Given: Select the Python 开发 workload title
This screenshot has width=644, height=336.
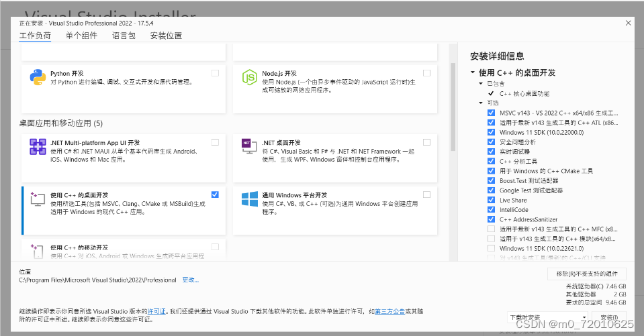Looking at the screenshot, I should (x=67, y=73).
